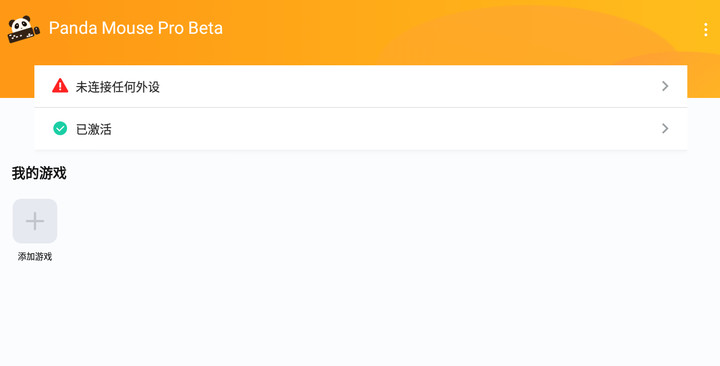The width and height of the screenshot is (720, 366).
Task: Click the plus icon to add a game
Action: [35, 221]
